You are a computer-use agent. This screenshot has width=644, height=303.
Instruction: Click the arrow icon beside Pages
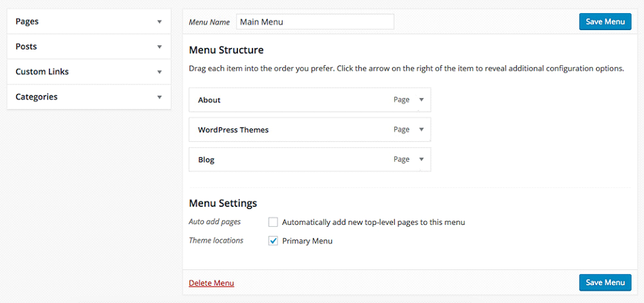(x=160, y=22)
